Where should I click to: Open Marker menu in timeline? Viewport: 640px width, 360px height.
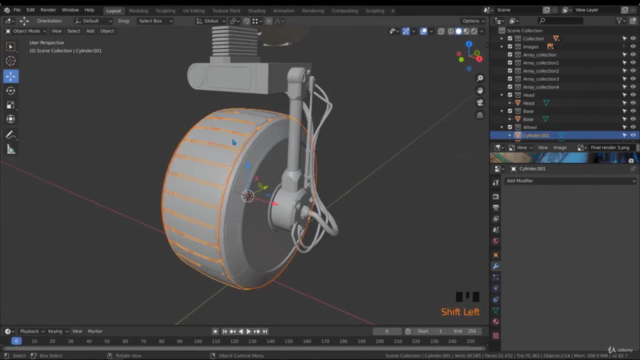95,331
